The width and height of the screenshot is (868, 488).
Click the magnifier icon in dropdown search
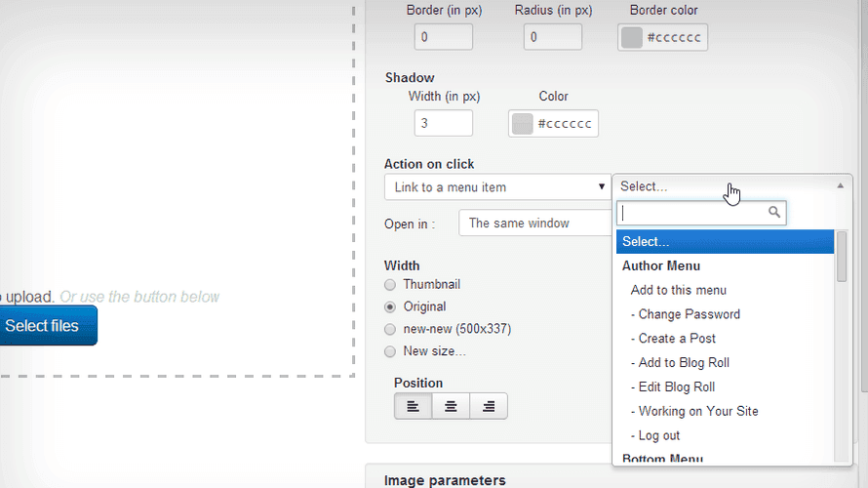774,212
